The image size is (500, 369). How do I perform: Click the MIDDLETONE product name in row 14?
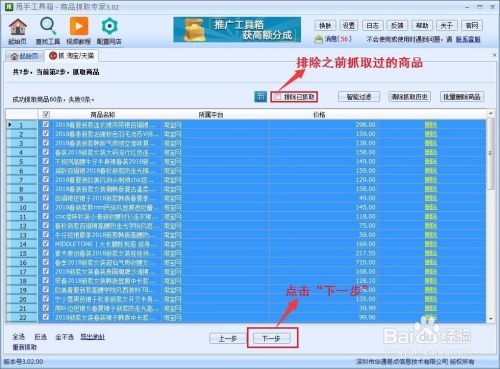coord(105,244)
